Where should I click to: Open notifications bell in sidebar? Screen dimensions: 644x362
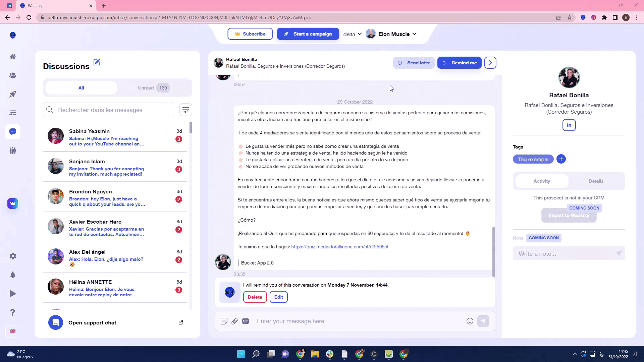[x=13, y=275]
